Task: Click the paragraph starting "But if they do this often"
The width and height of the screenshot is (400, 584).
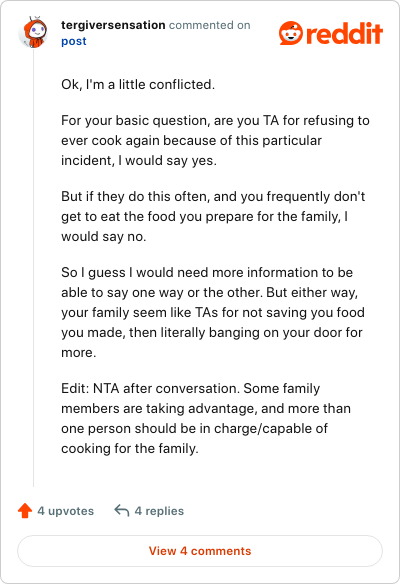Action: (213, 216)
